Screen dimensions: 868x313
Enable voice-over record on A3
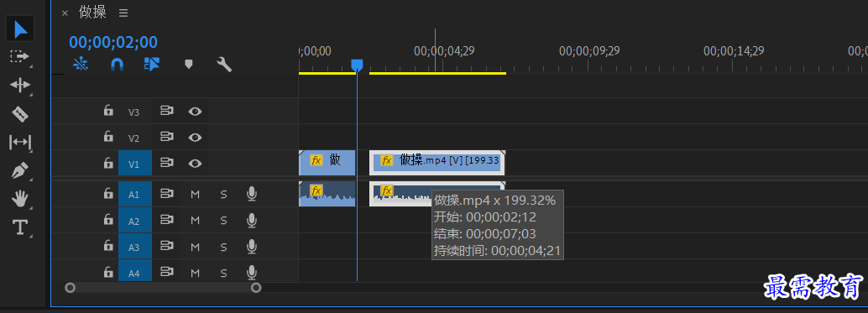coord(251,246)
